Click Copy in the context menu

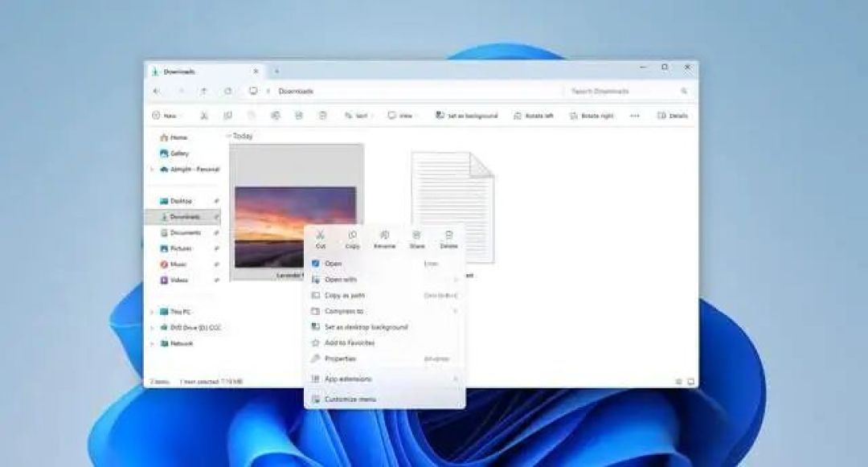(352, 240)
